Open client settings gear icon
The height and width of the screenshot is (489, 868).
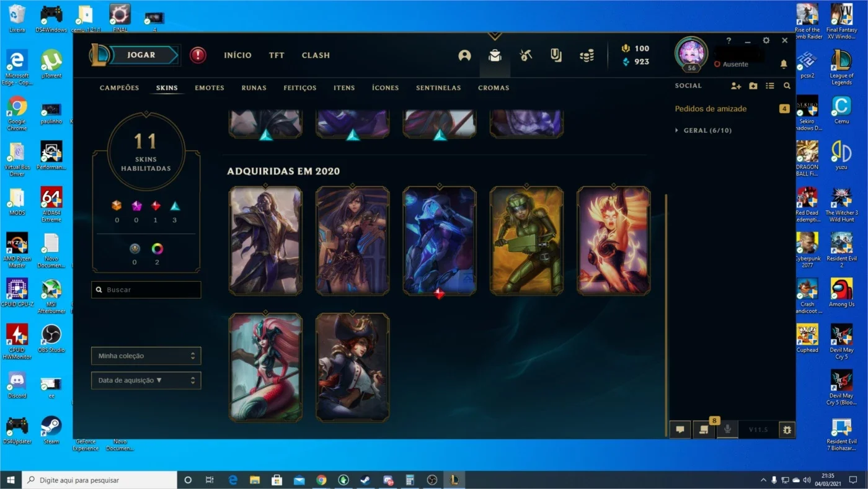766,40
